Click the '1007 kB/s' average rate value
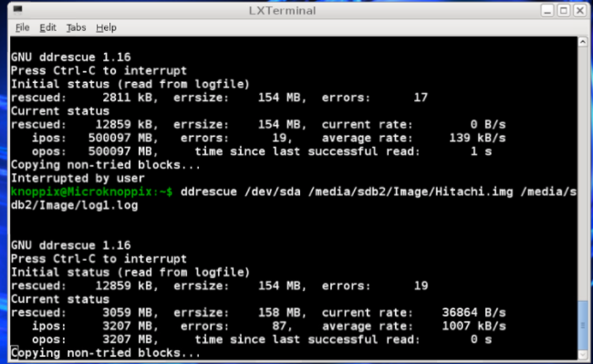 point(473,326)
